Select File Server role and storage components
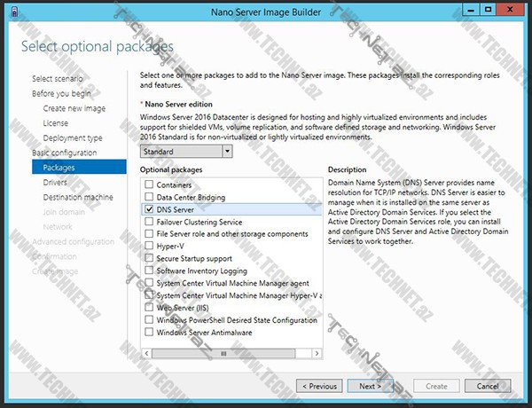The width and height of the screenshot is (532, 408). 149,233
